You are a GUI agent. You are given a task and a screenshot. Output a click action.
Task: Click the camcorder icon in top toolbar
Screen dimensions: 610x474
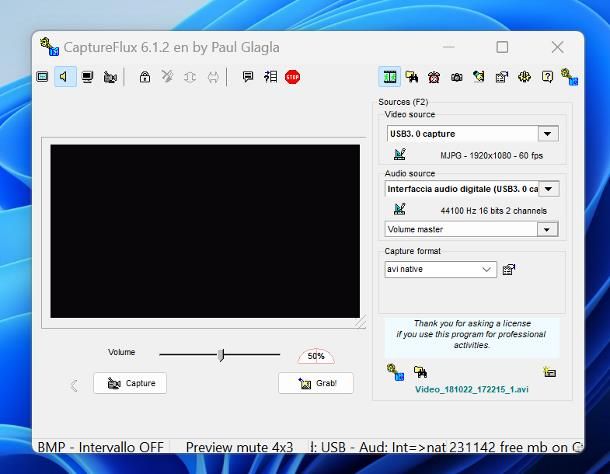(x=110, y=77)
